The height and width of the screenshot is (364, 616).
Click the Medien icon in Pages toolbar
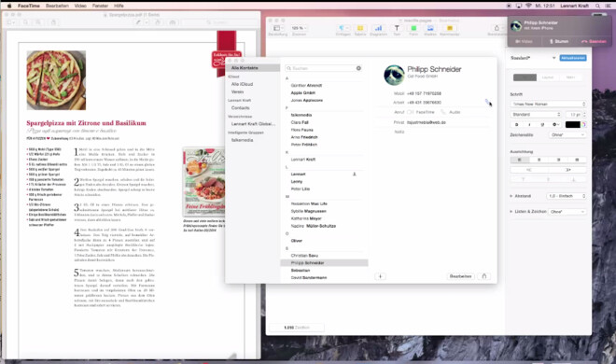click(430, 28)
